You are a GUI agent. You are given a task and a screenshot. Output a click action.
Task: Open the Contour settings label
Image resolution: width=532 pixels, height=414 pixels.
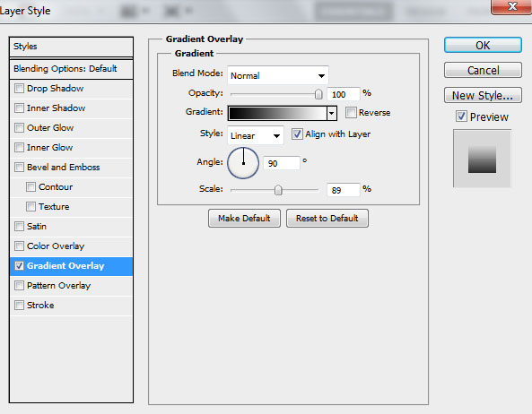(x=56, y=186)
